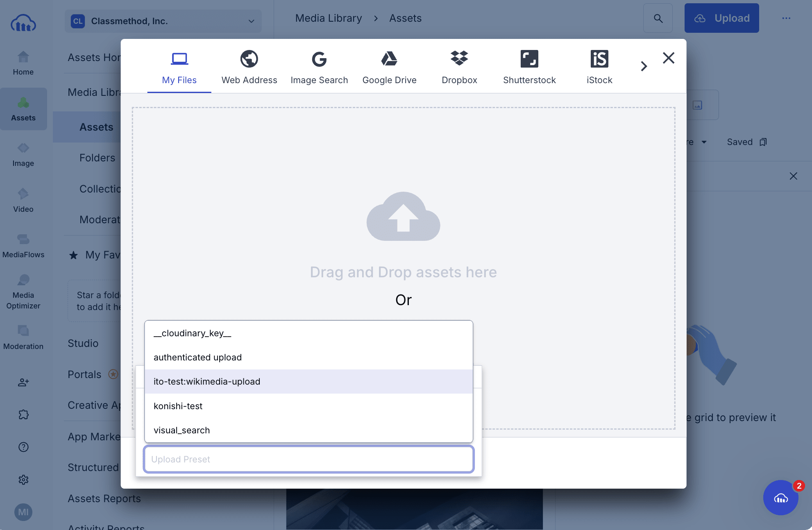Click Assets breadcrumb link
Viewport: 812px width, 530px height.
pos(406,18)
